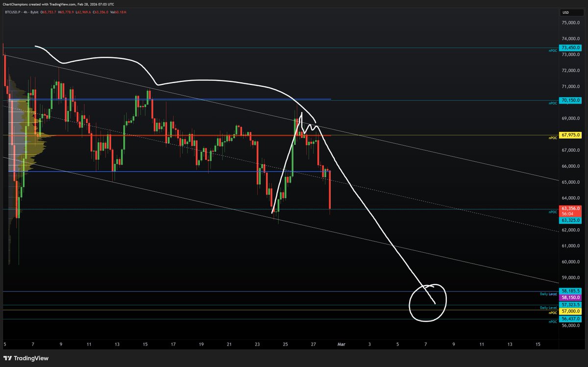Viewport: 588px width, 367px height.
Task: Click the 66,000.0 price axis tick
Action: pyautogui.click(x=571, y=166)
